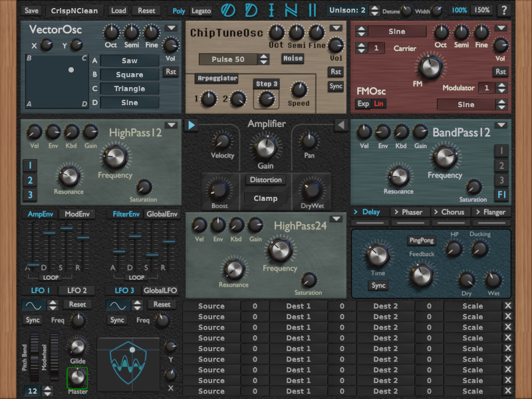The image size is (532, 399).
Task: Click the Load patch button
Action: 118,11
